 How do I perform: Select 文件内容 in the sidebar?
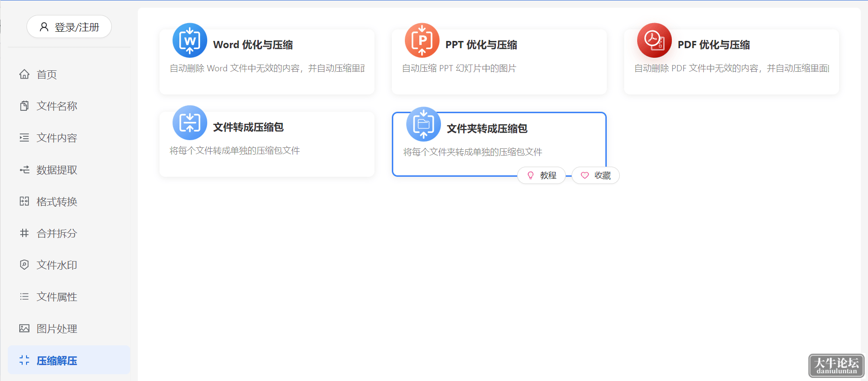pos(69,138)
